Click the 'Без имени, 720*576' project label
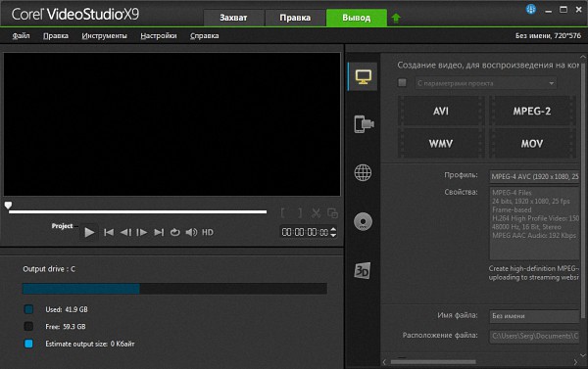Viewport: 588px width, 369px height. (548, 35)
